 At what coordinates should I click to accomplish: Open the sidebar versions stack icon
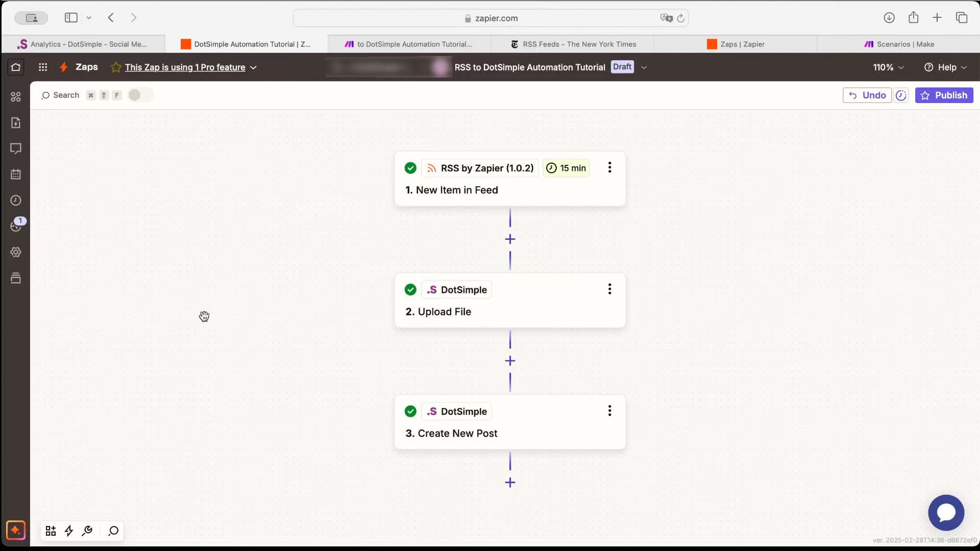(16, 278)
